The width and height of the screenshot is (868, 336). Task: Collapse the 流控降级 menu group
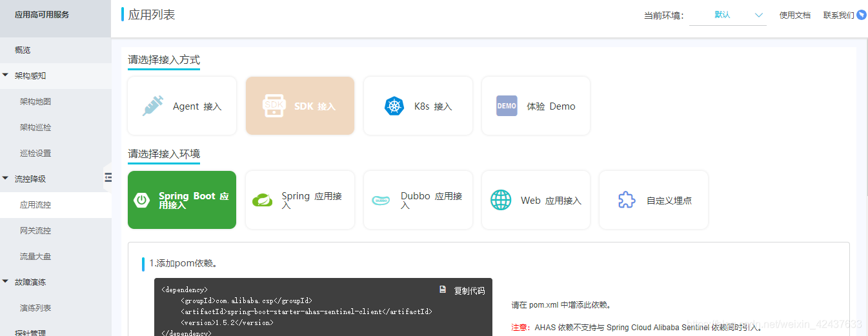(6, 179)
